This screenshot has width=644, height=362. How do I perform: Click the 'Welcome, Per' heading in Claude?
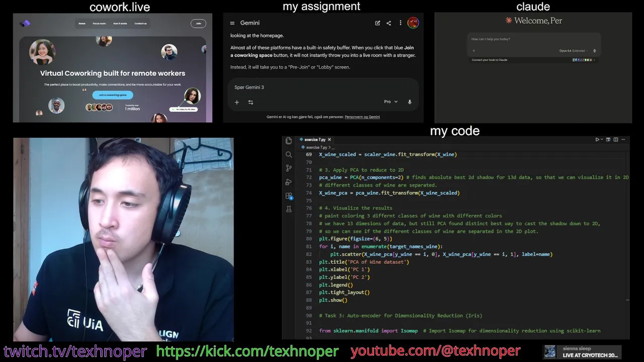coord(538,21)
